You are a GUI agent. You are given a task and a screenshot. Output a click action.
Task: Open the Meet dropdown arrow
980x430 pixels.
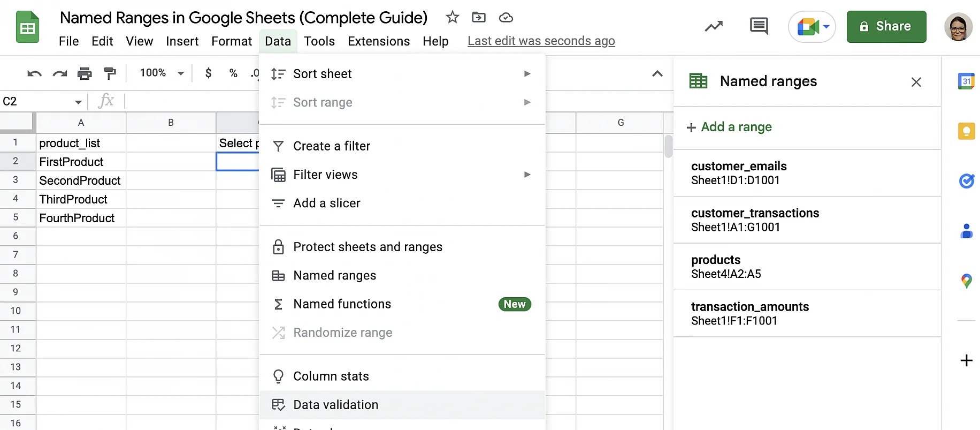coord(826,26)
